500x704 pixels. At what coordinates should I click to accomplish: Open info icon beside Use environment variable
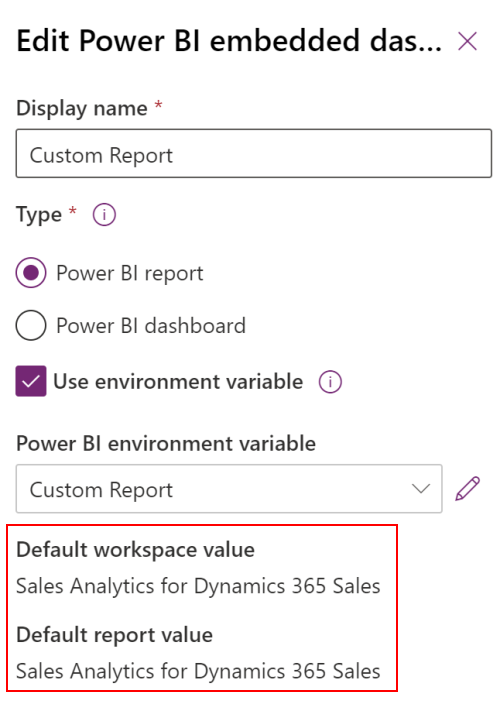[x=330, y=382]
